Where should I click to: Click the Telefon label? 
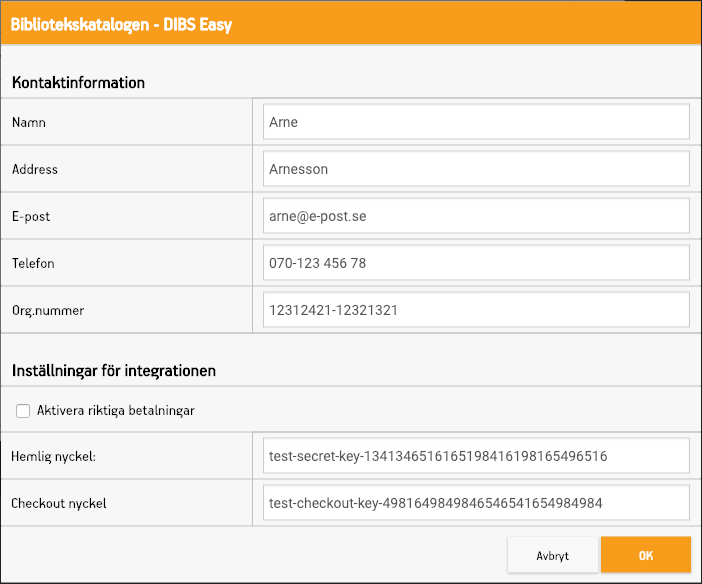33,263
